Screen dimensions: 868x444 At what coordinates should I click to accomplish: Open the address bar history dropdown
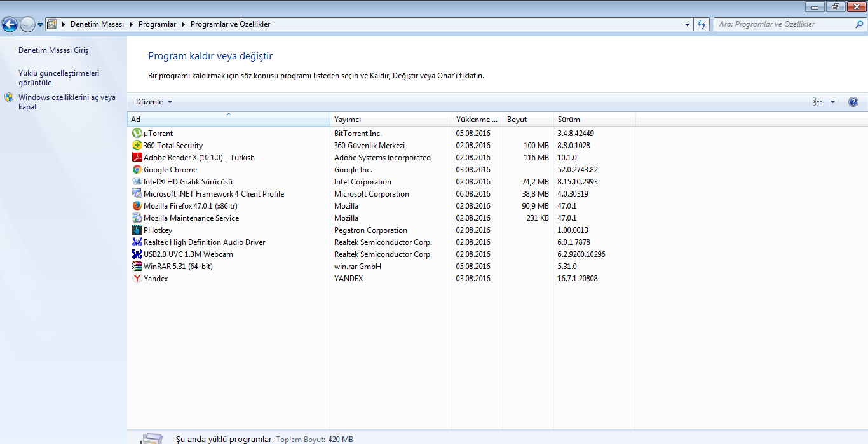click(688, 24)
